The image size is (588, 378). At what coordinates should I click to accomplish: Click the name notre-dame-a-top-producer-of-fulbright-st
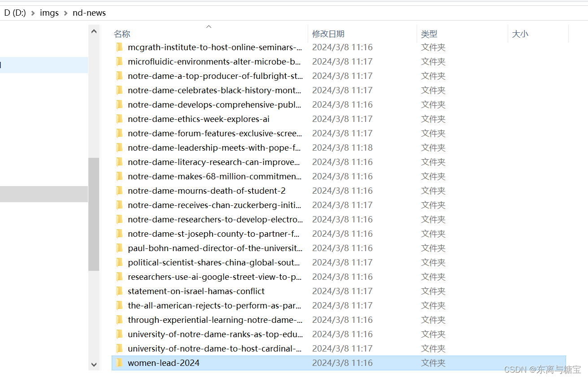[x=215, y=76]
